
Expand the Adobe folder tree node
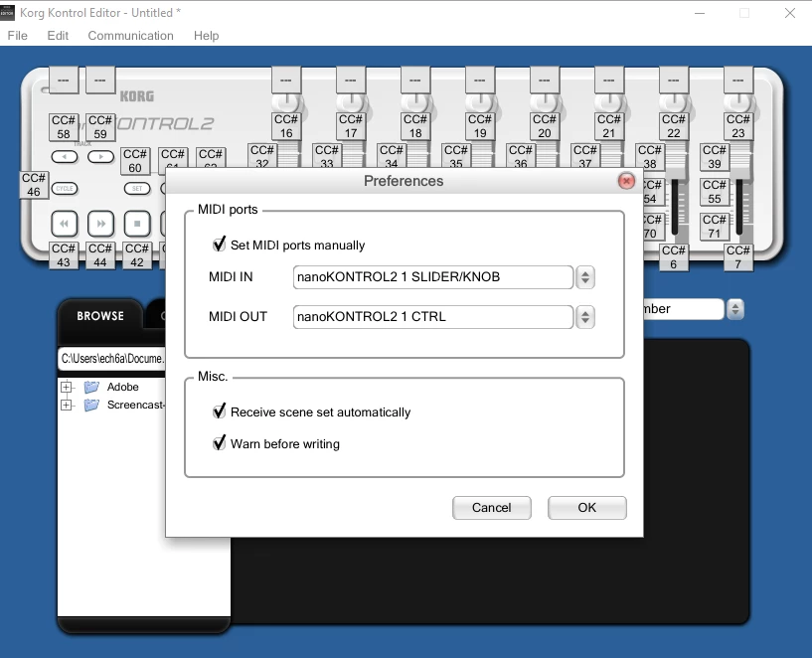[67, 387]
